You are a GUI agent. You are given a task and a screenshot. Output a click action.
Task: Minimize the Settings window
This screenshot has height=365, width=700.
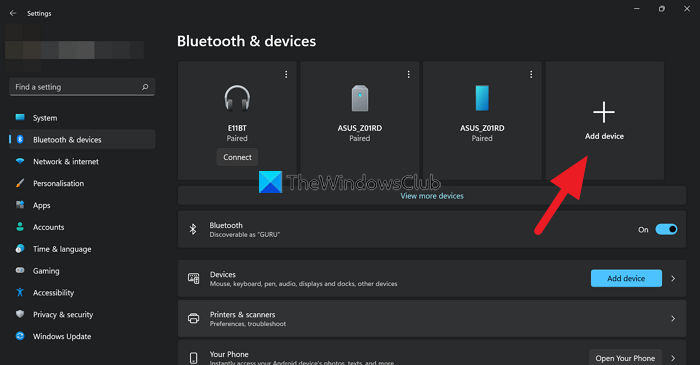637,8
